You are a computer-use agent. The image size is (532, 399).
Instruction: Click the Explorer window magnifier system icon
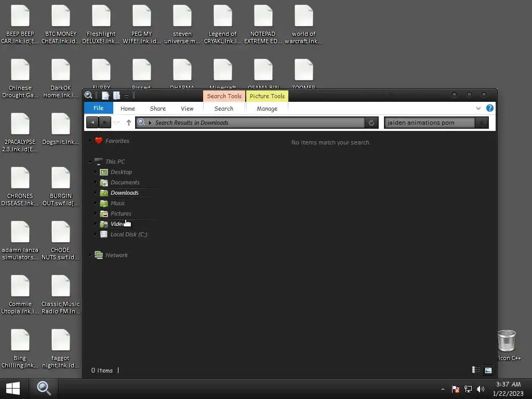pos(88,96)
